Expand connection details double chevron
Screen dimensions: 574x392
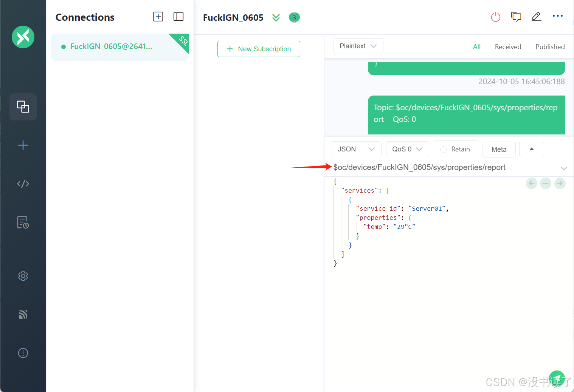276,18
